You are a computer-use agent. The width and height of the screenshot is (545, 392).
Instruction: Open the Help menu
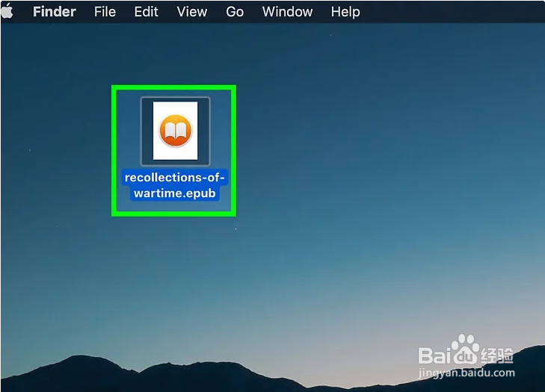(345, 12)
